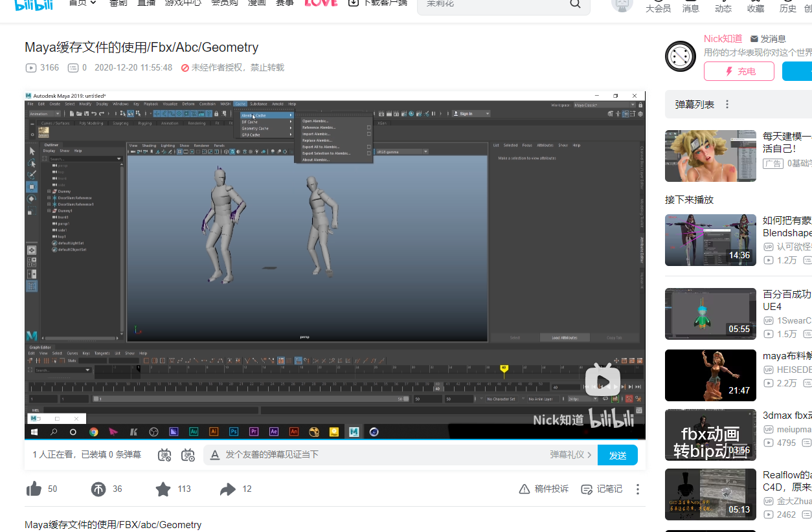This screenshot has width=812, height=532.
Task: Click option box next to Export All to Alembic
Action: click(x=369, y=147)
